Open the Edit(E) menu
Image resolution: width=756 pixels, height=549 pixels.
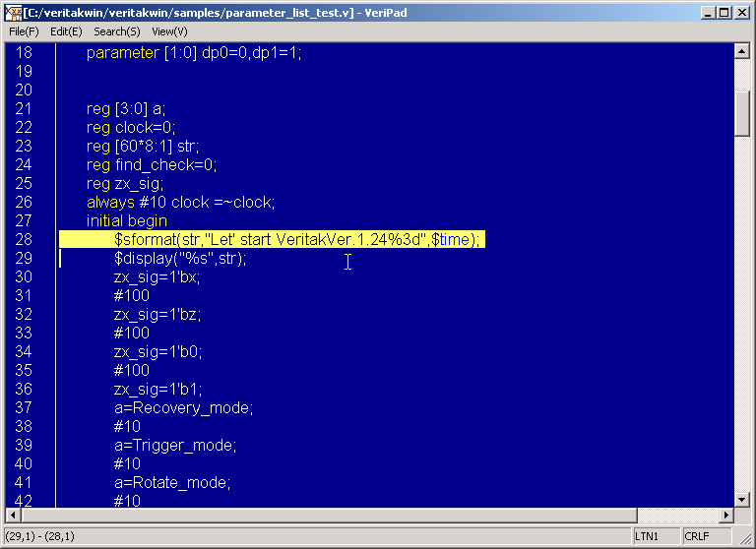[66, 31]
